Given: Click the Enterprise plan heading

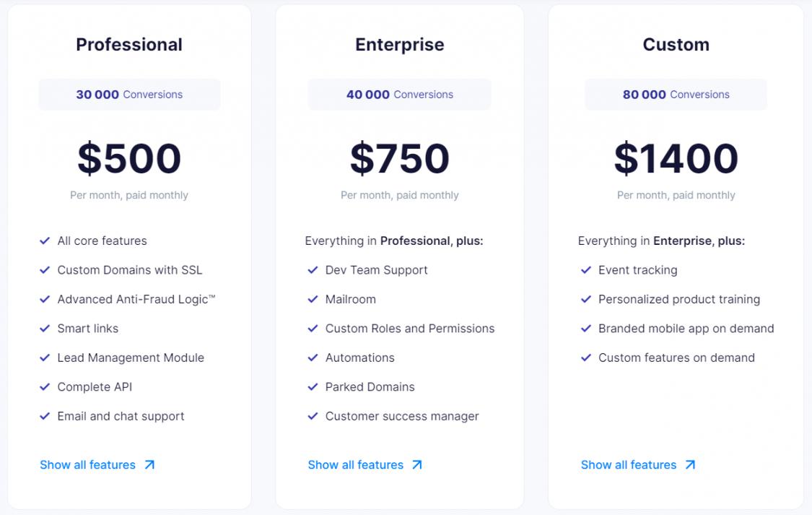Looking at the screenshot, I should (x=399, y=45).
